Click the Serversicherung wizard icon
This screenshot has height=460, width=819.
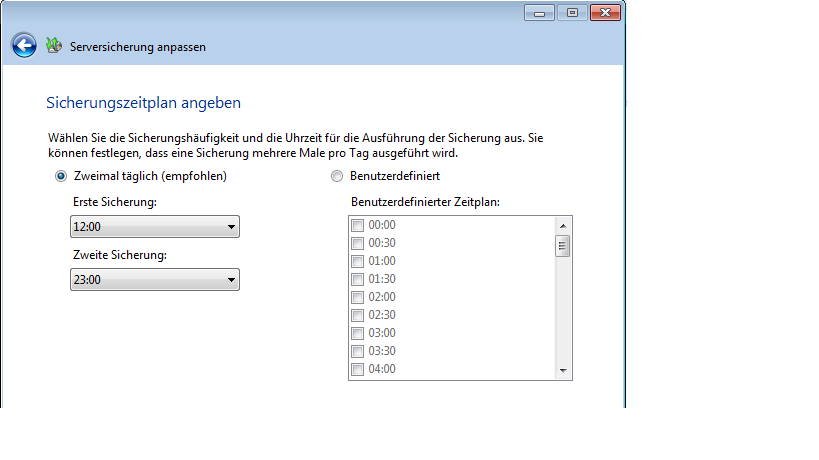coord(54,46)
